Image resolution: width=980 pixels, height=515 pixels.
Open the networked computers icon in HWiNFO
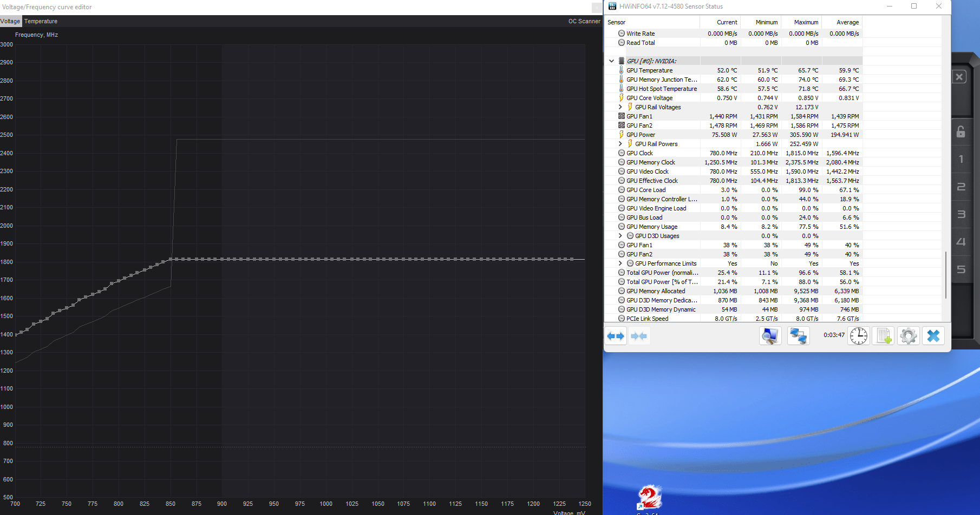(798, 336)
